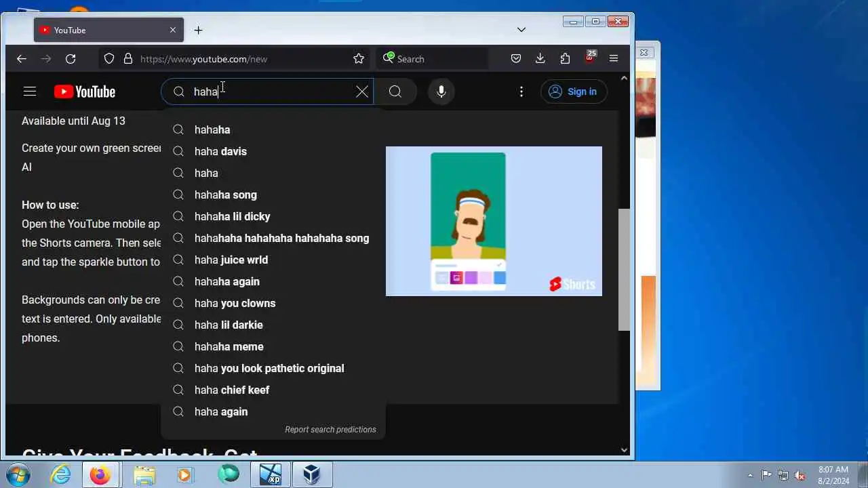Click 'Report search predictions' link

point(330,430)
